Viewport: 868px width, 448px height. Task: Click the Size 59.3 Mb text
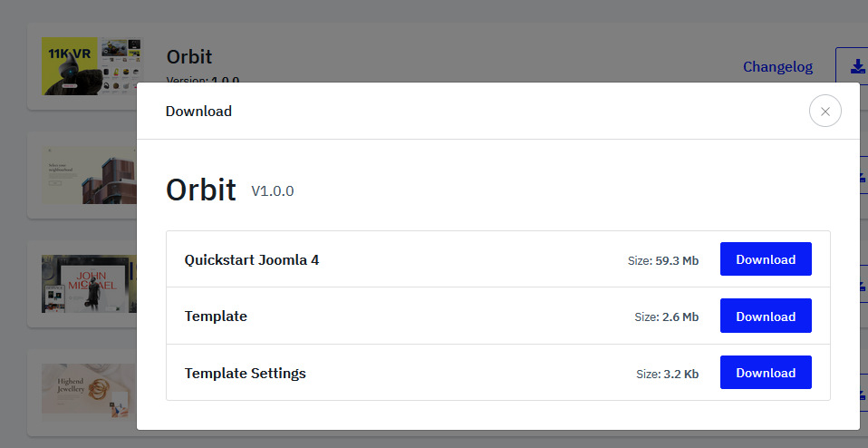pos(662,260)
